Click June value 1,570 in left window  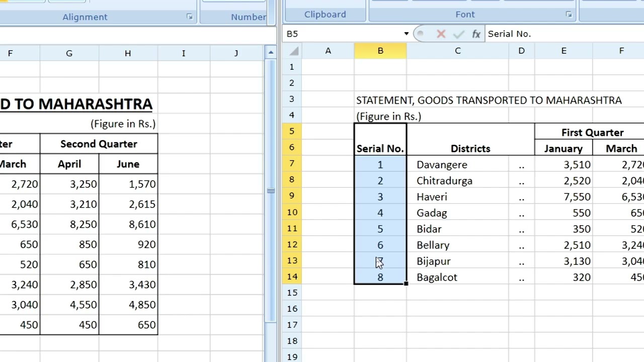coord(128,184)
